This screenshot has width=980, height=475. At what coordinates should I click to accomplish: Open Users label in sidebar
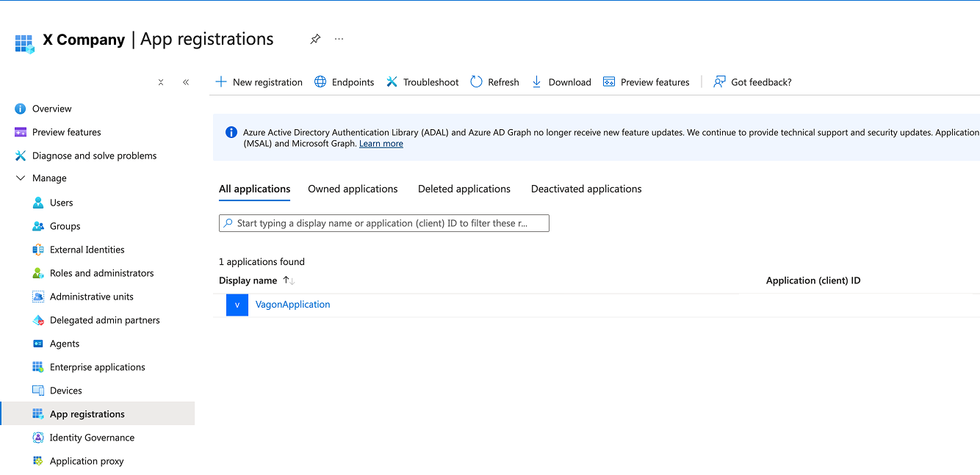pos(62,203)
